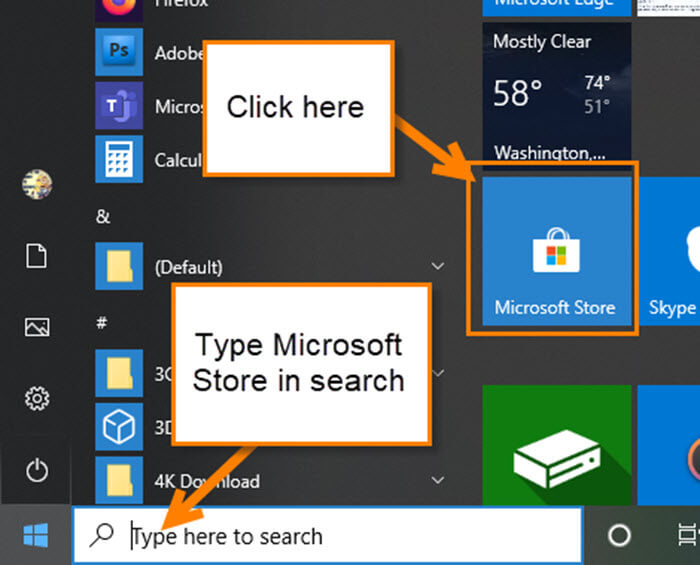Open the Documents icon in sidebar
The image size is (700, 565).
37,256
